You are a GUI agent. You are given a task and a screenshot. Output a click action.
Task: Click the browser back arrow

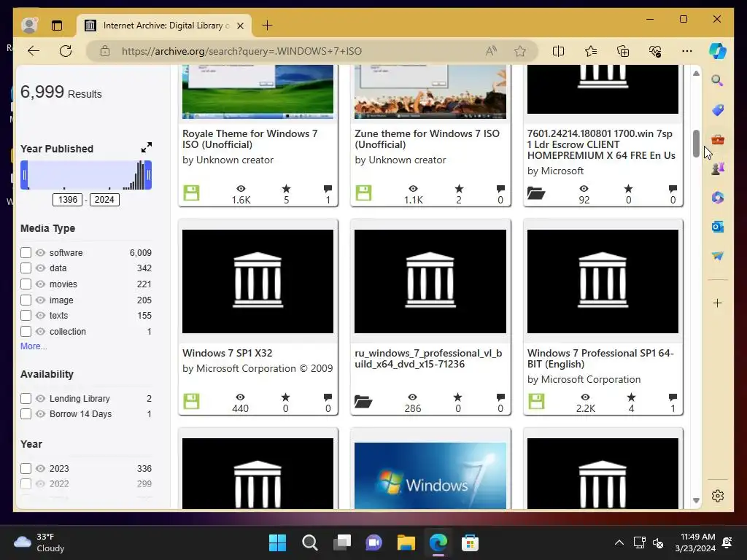pyautogui.click(x=34, y=51)
